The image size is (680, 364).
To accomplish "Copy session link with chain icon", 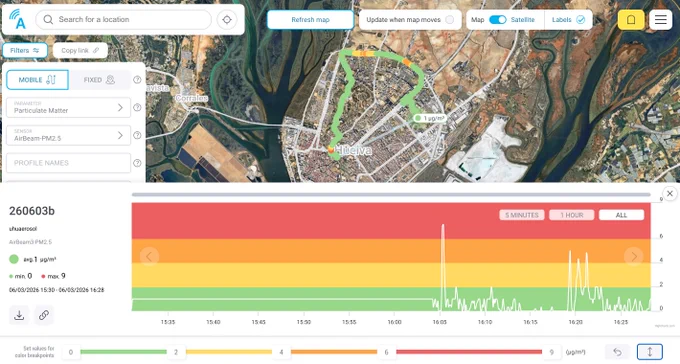I will [x=44, y=315].
